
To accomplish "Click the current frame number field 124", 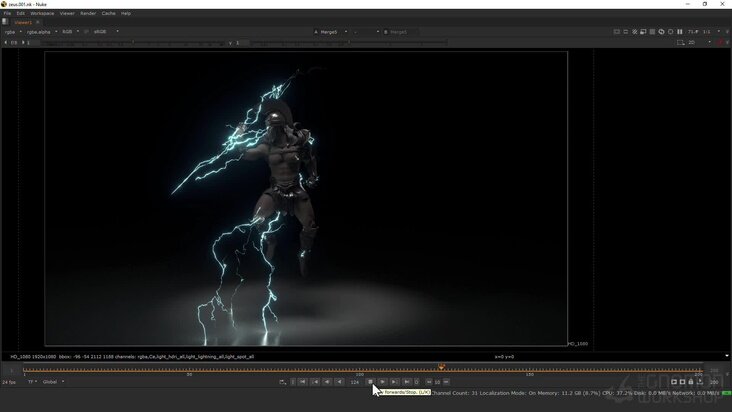I will pos(355,382).
